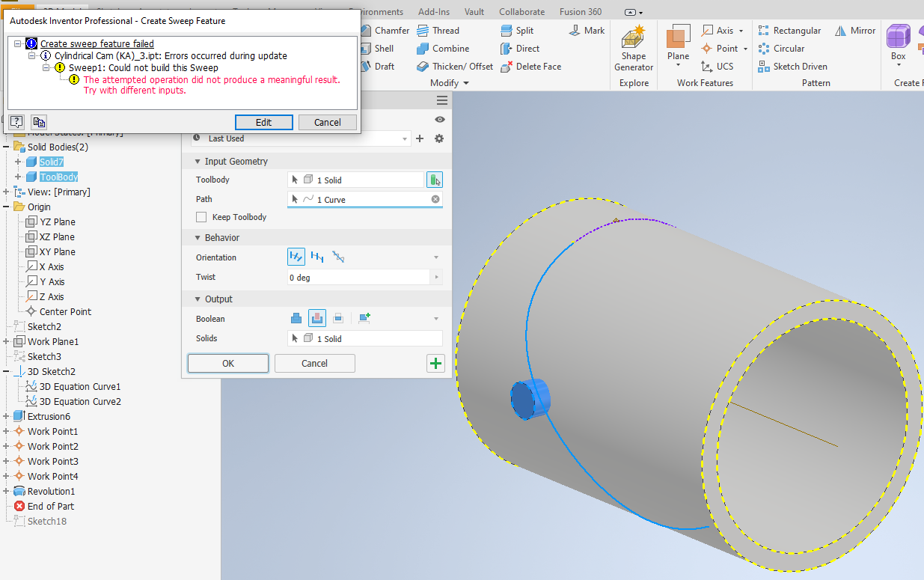The image size is (924, 580).
Task: Select the Cut boolean operation icon
Action: (x=317, y=318)
